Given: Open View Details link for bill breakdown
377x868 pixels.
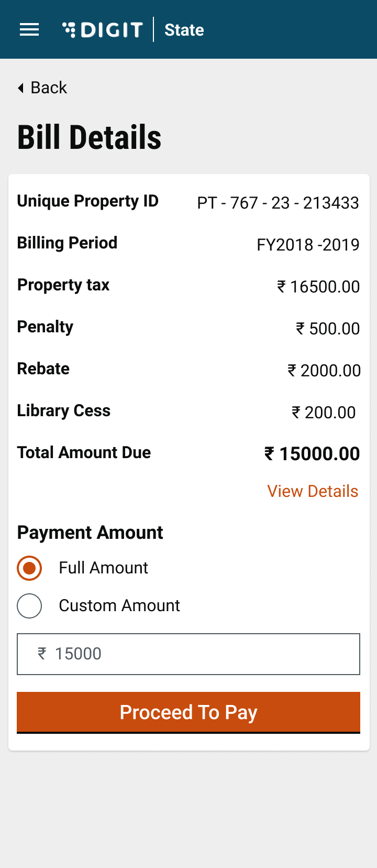Looking at the screenshot, I should click(313, 491).
